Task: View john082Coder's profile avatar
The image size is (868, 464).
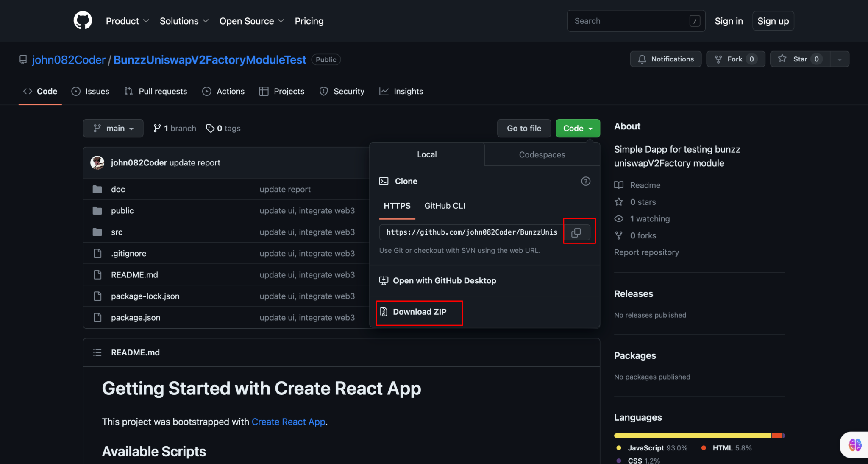Action: (x=97, y=162)
